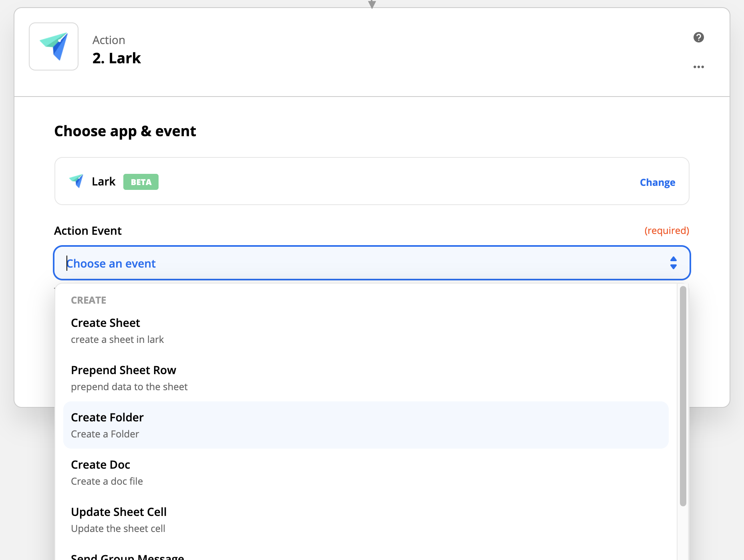Click the downward connector arrow above the step
This screenshot has width=744, height=560.
pos(372,4)
